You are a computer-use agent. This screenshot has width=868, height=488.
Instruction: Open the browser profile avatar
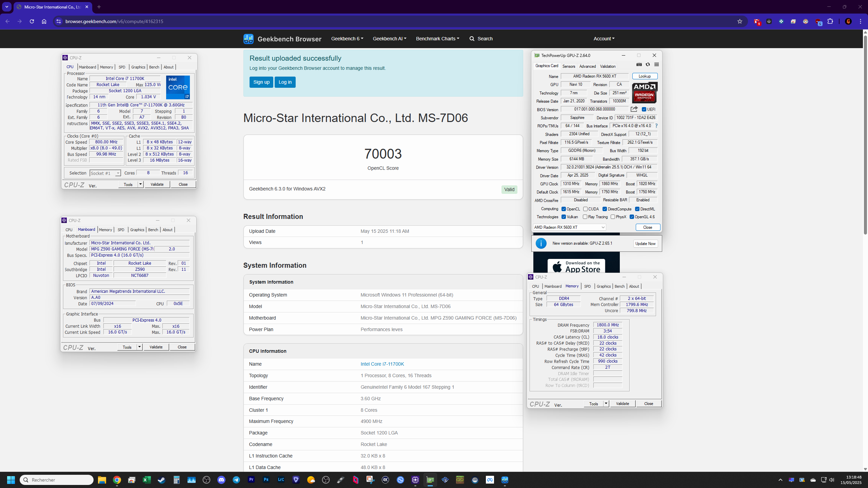[x=848, y=21]
